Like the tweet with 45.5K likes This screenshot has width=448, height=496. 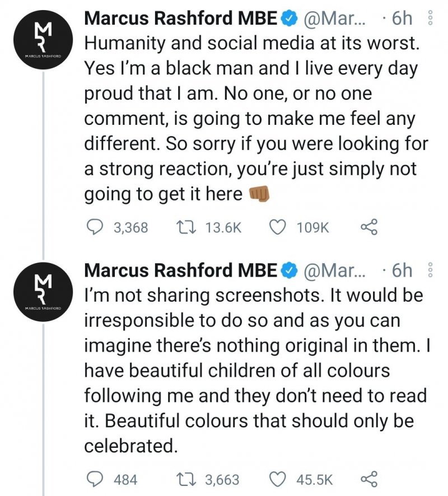278,479
